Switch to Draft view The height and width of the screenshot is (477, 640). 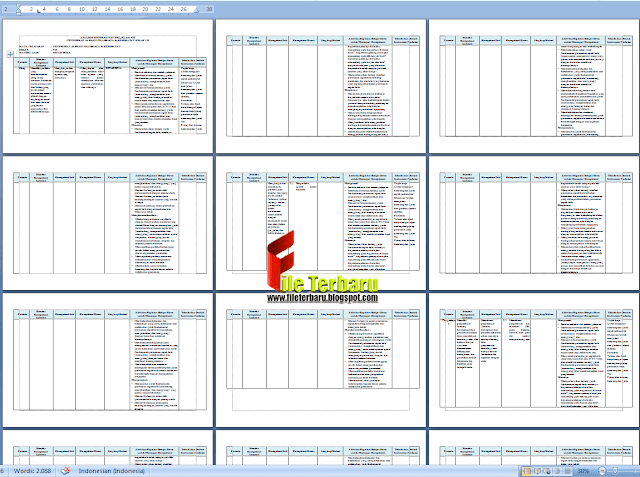pos(567,471)
